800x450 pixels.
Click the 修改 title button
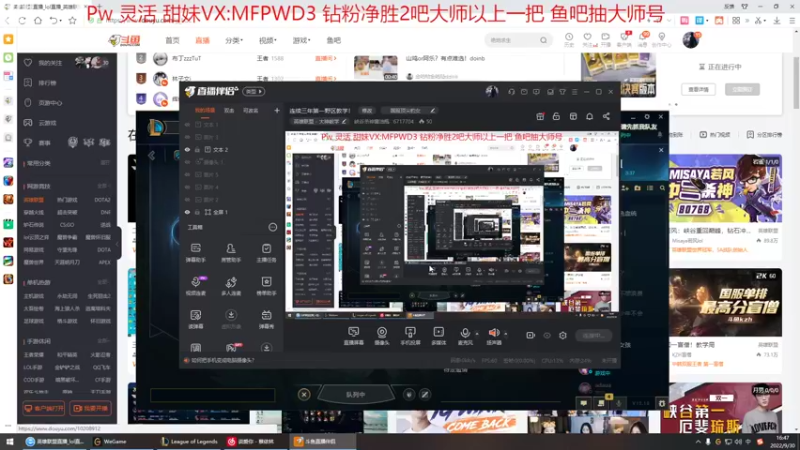click(367, 110)
